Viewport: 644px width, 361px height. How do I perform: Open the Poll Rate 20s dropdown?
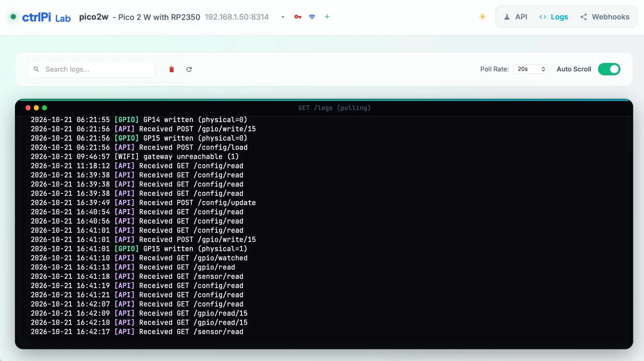[531, 69]
